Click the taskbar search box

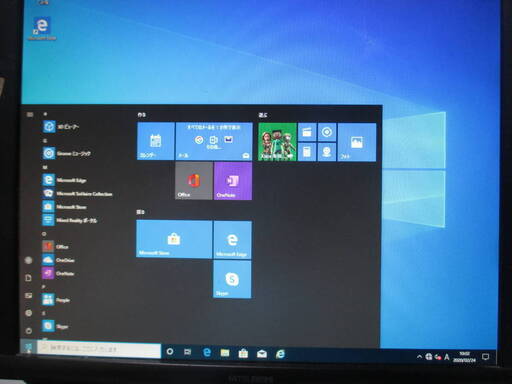99,349
